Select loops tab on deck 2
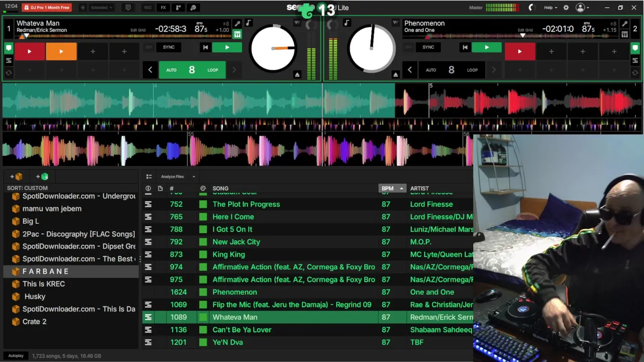This screenshot has height=362, width=644. point(635,73)
